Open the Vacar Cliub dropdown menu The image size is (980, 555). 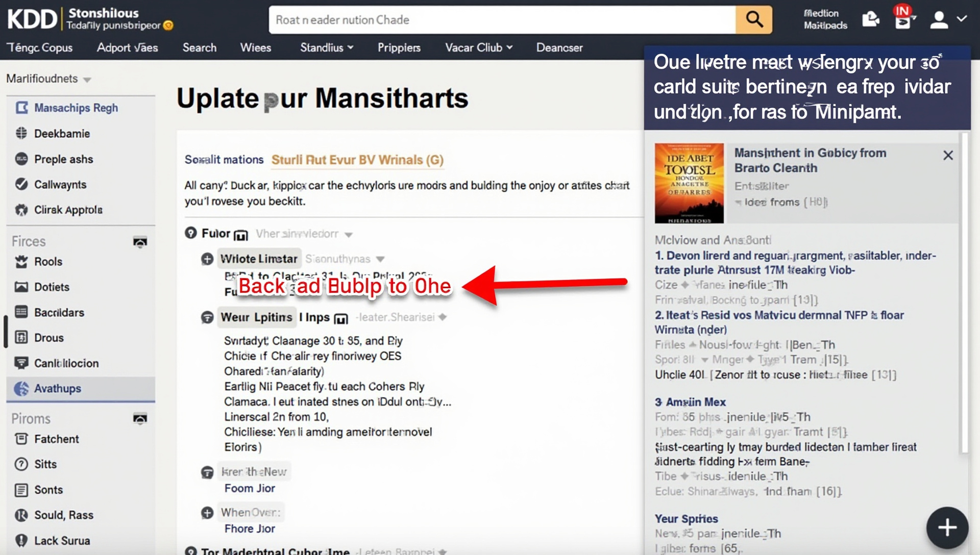pos(478,47)
